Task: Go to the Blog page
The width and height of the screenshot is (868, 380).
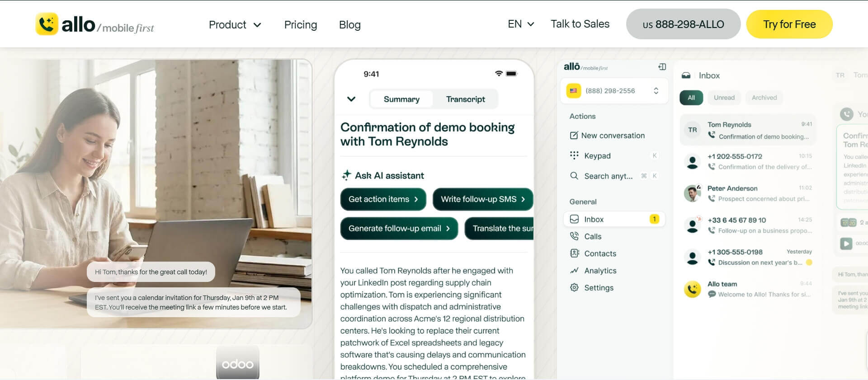Action: tap(349, 24)
